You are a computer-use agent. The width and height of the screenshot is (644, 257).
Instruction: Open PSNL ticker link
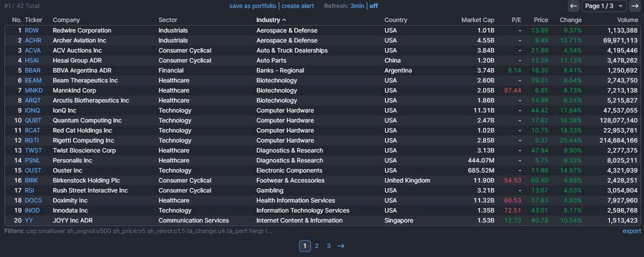click(33, 160)
